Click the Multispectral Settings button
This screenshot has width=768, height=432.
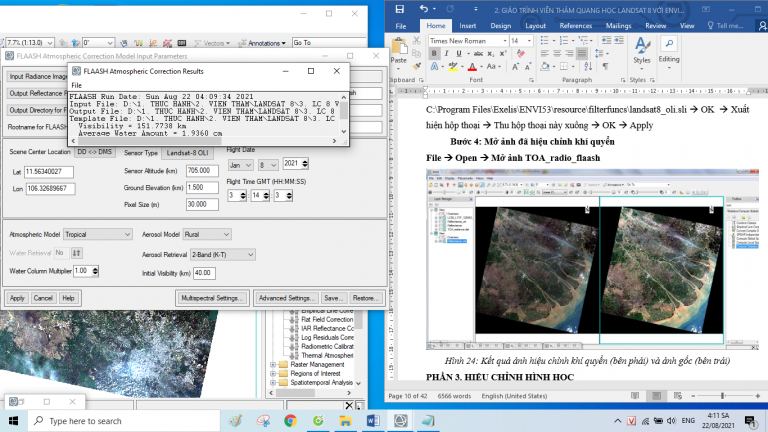point(212,298)
